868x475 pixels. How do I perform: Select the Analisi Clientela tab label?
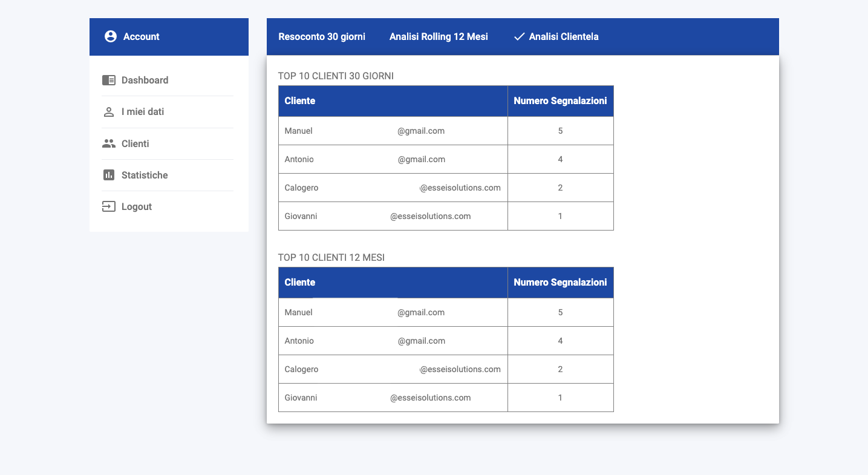pos(564,36)
